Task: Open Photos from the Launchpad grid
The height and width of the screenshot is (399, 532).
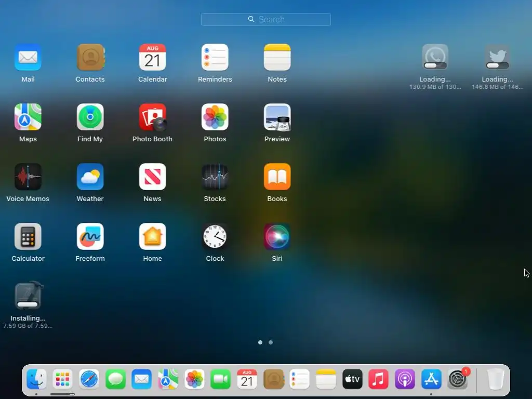Action: pyautogui.click(x=215, y=117)
